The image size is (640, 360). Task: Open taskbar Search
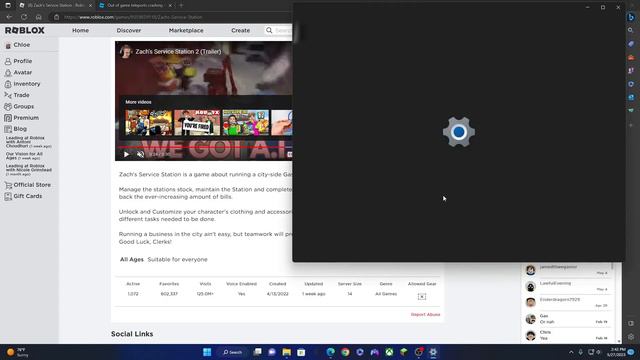[x=233, y=352]
